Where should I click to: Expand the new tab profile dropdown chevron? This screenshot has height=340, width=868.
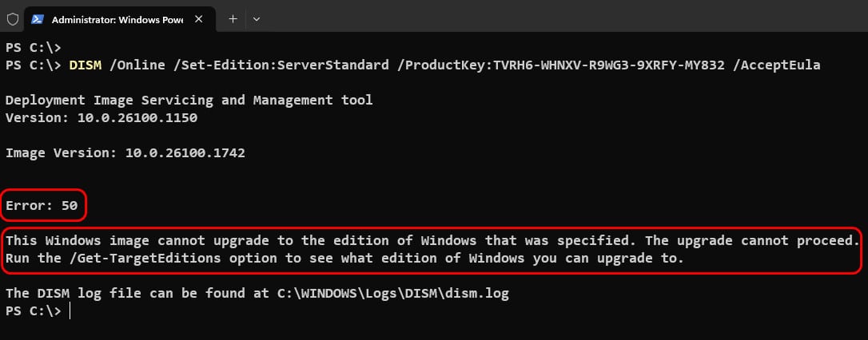257,19
